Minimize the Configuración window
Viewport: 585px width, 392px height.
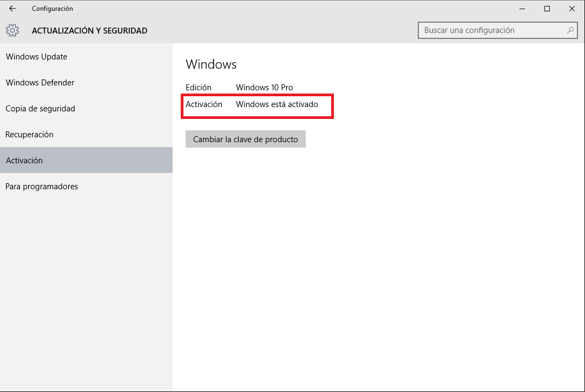tap(522, 9)
